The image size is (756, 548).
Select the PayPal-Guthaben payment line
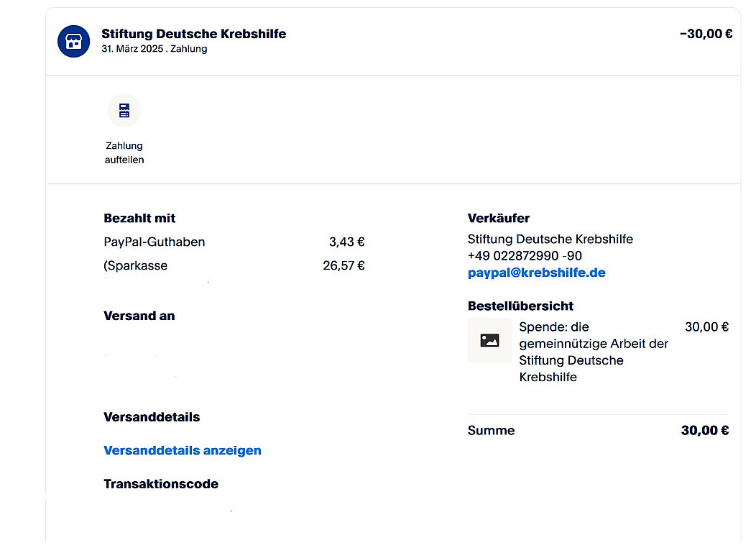[155, 242]
